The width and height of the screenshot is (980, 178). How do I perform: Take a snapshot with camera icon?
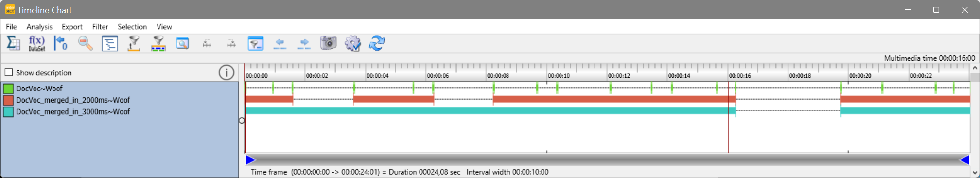click(x=328, y=43)
